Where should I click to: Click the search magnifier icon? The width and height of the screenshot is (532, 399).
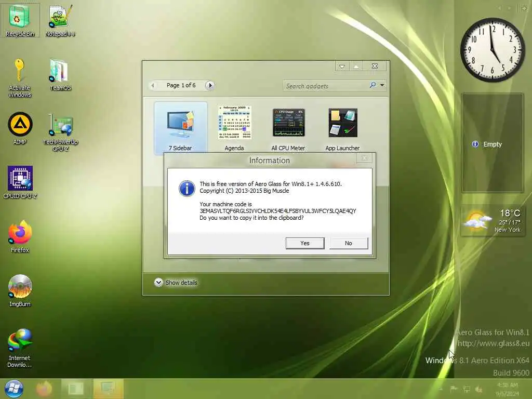click(373, 85)
